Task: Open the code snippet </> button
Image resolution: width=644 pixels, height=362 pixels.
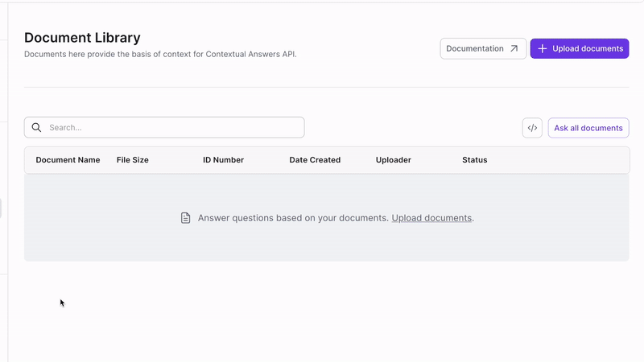Action: tap(532, 128)
